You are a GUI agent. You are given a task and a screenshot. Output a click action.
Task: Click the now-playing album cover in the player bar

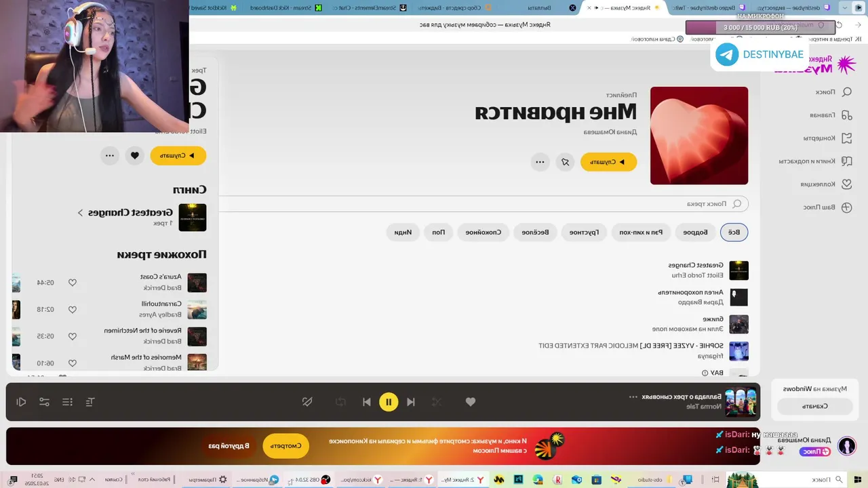(x=741, y=402)
